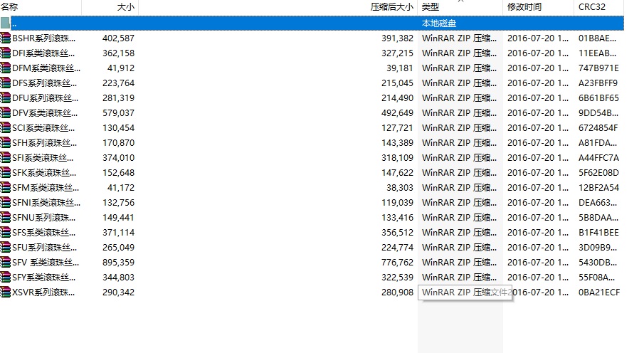Click the file name DFU系列滚珠丝...
Screen dimensions: 644x353
[45, 98]
